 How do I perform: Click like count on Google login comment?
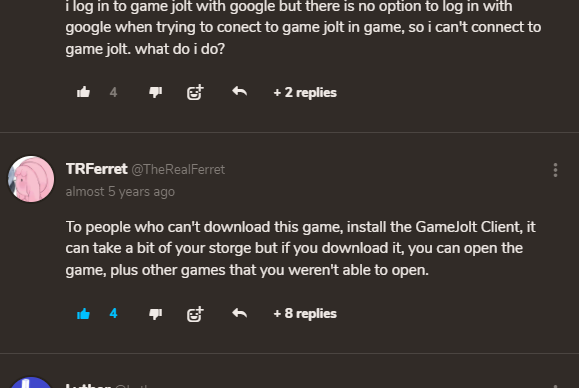(x=113, y=92)
